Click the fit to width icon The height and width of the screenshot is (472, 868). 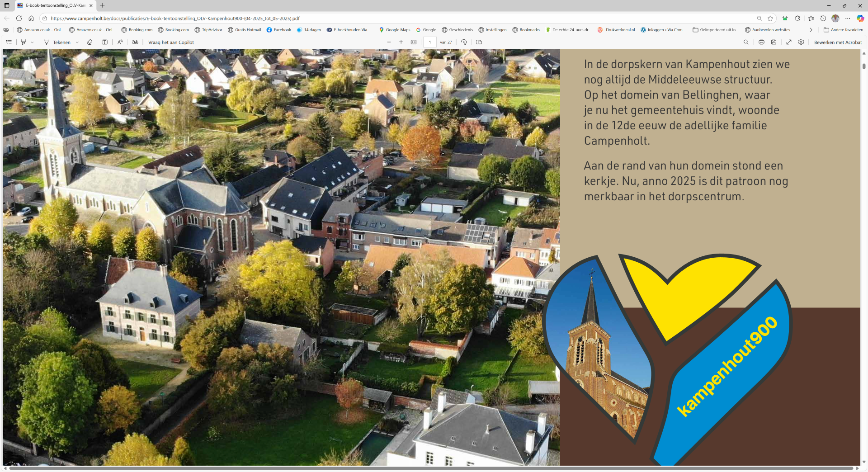click(414, 42)
